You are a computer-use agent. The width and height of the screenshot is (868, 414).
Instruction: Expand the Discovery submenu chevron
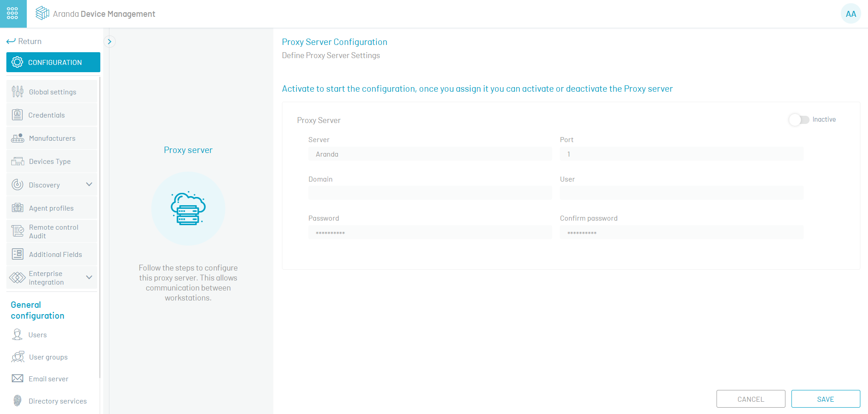89,184
